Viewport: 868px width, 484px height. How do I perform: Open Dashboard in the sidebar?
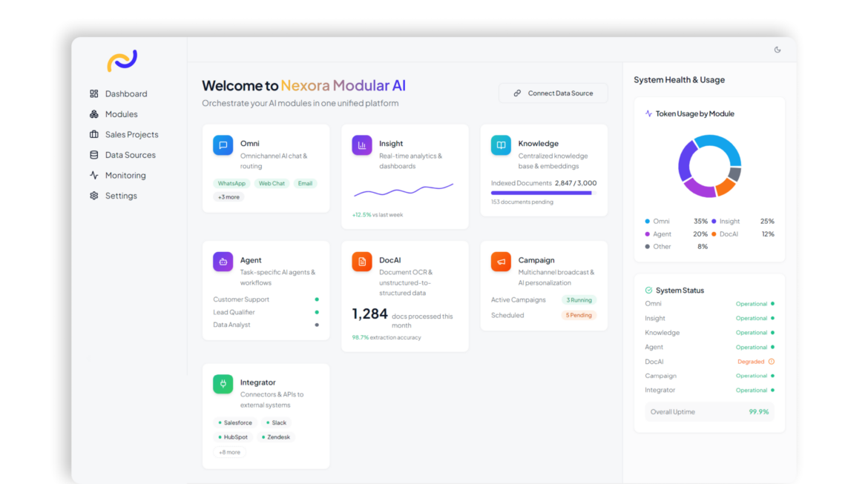coord(125,94)
